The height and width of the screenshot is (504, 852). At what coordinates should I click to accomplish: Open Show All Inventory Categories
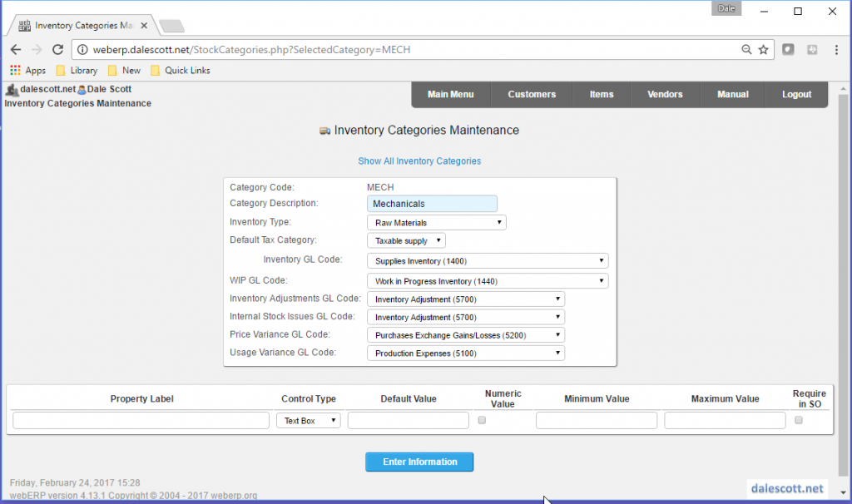(x=419, y=161)
